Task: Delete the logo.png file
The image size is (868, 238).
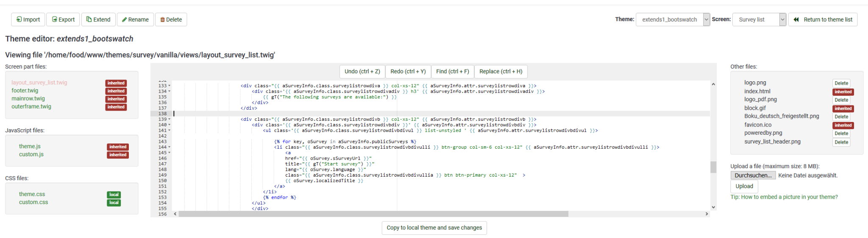Action: pyautogui.click(x=841, y=83)
